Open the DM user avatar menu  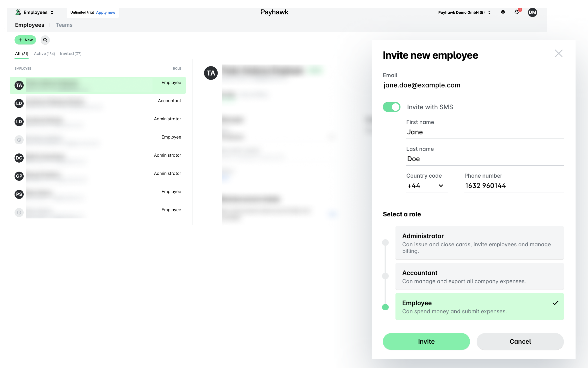[532, 12]
